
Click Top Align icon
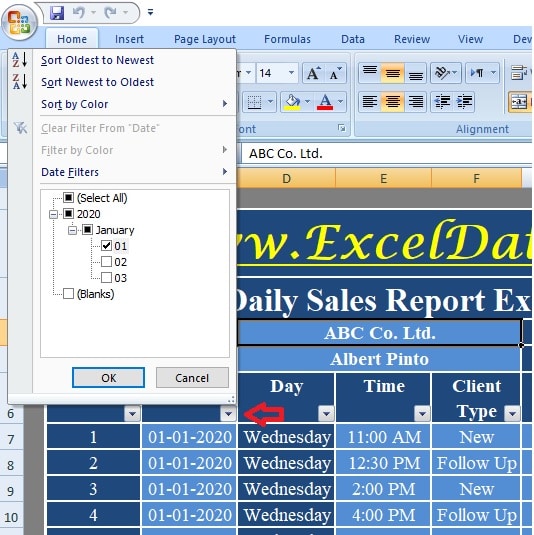click(x=370, y=73)
